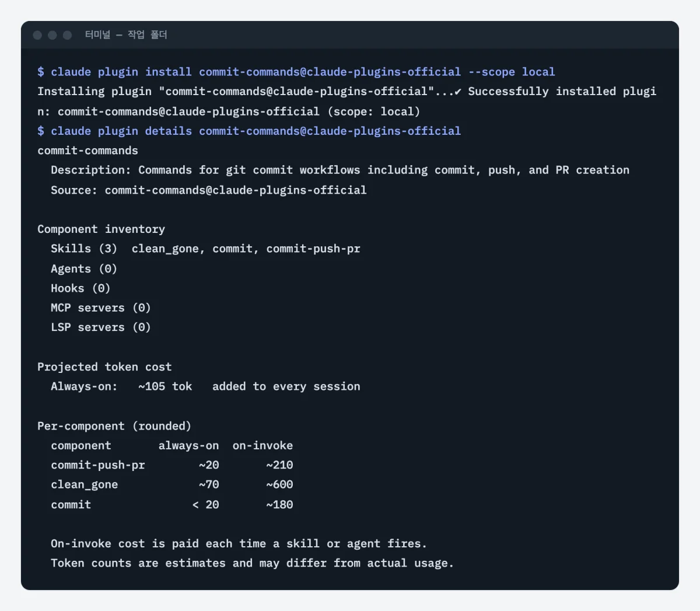Click the 'claude plugin details' command line
This screenshot has width=700, height=611.
click(x=249, y=131)
